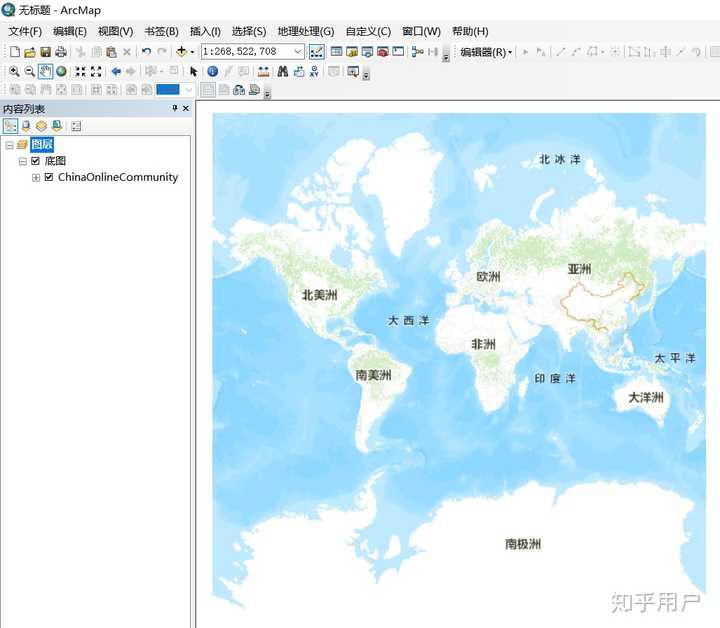This screenshot has width=720, height=628.
Task: Open the Find Route tool
Action: click(299, 72)
